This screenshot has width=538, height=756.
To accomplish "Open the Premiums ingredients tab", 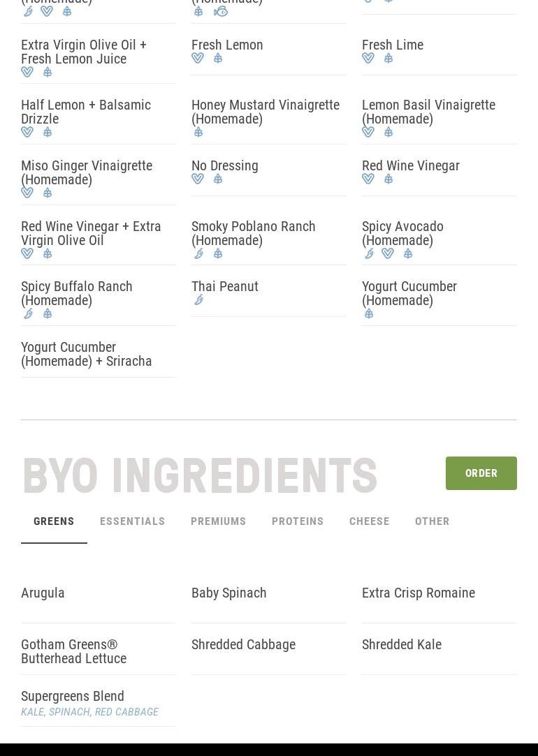I will pyautogui.click(x=218, y=521).
